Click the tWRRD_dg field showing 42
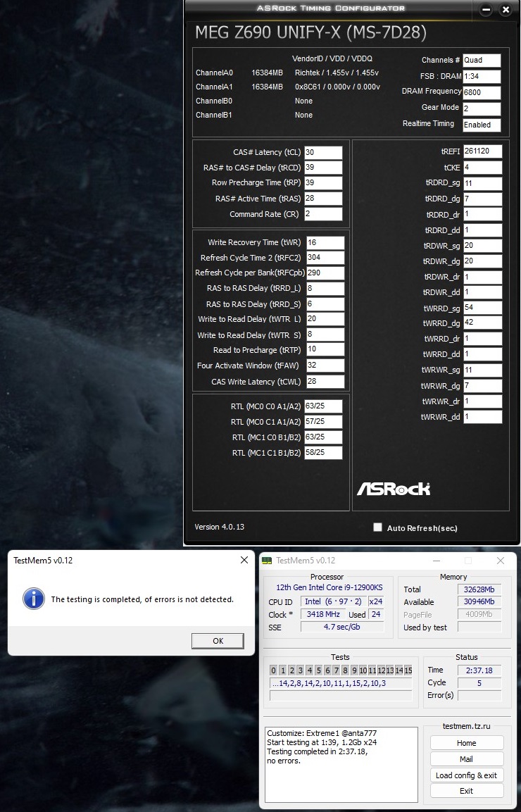 tap(483, 323)
